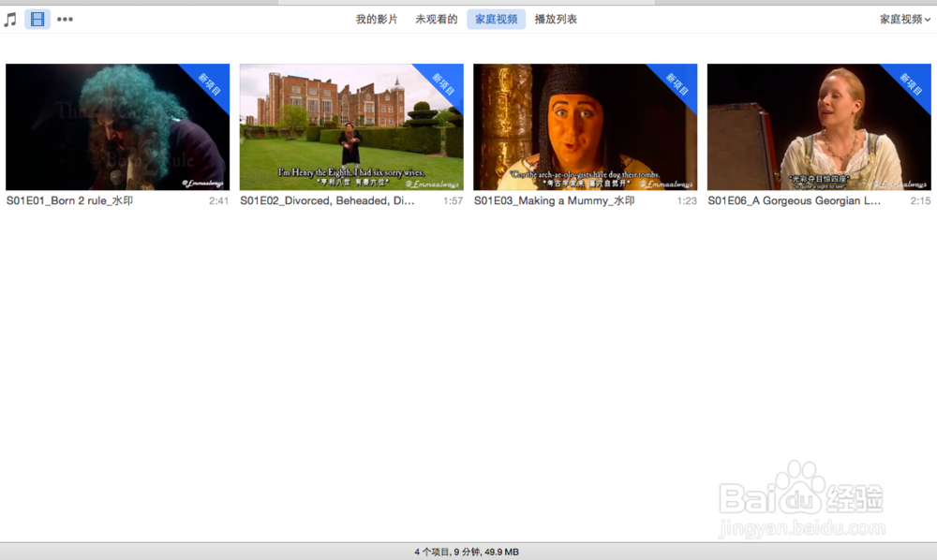
Task: Switch to the 未观看的 tab
Action: [x=437, y=19]
